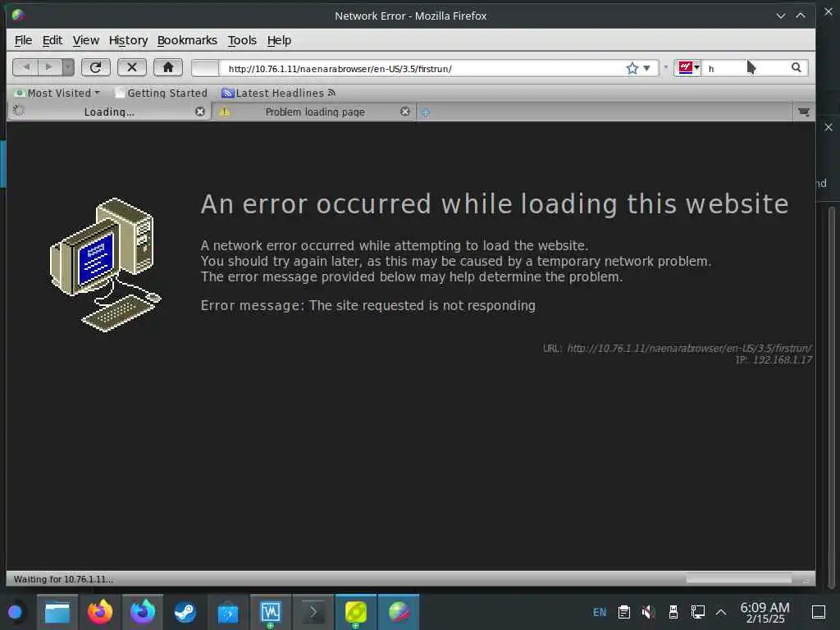Expand the hidden system tray icons arrow
This screenshot has height=630, width=840.
[x=721, y=612]
